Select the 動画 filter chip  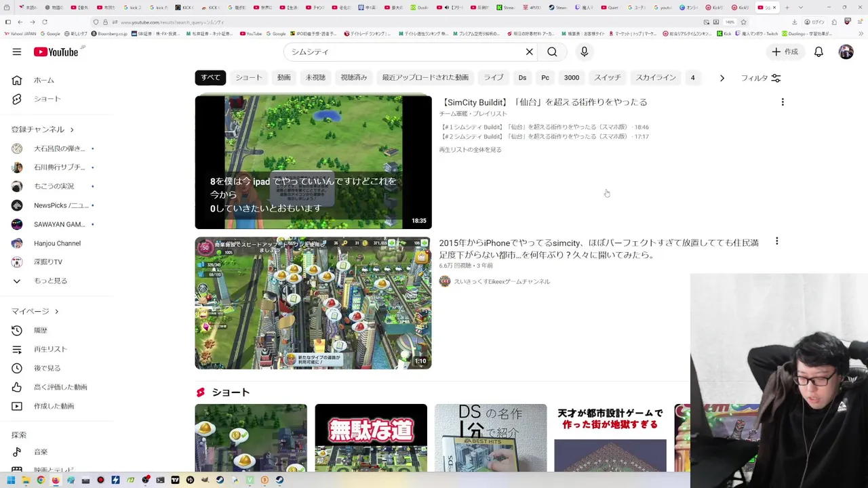tap(284, 77)
